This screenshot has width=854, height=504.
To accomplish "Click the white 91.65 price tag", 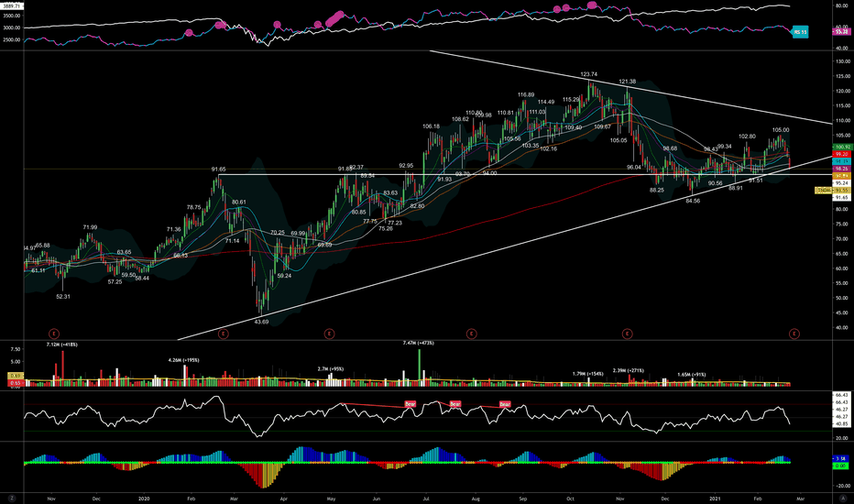I will (843, 197).
